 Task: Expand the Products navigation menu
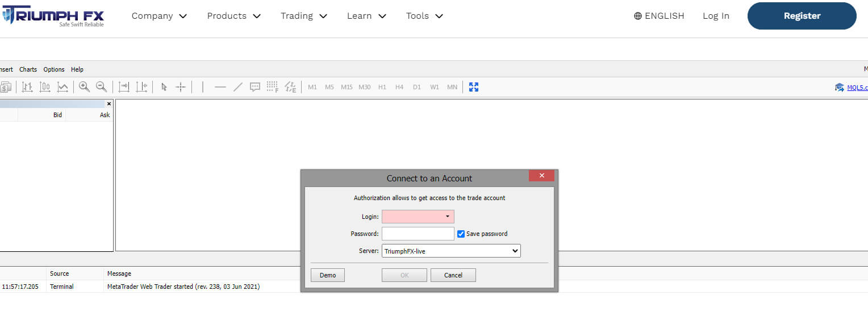(233, 16)
